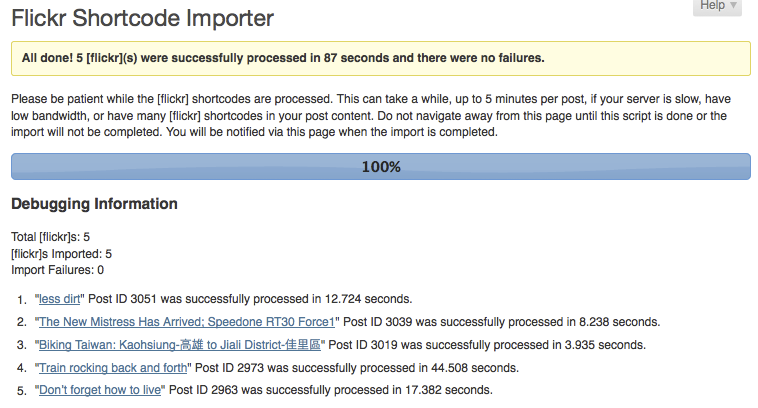The height and width of the screenshot is (408, 758).
Task: Open "The New Mistress Has Arrived" post link
Action: (187, 322)
